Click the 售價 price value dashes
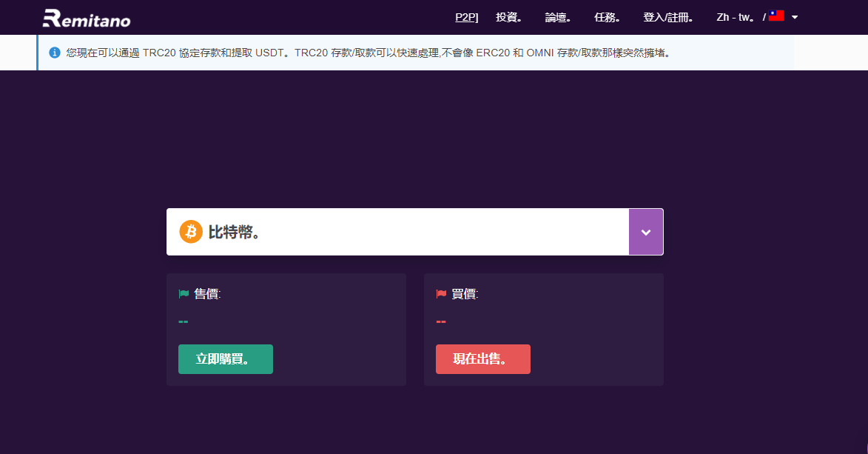868x454 pixels. (x=184, y=321)
